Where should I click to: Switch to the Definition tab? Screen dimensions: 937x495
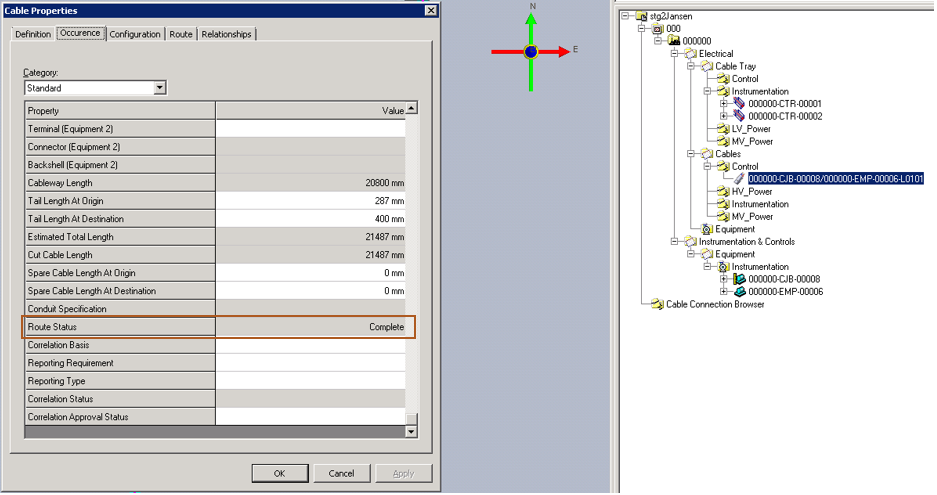33,34
